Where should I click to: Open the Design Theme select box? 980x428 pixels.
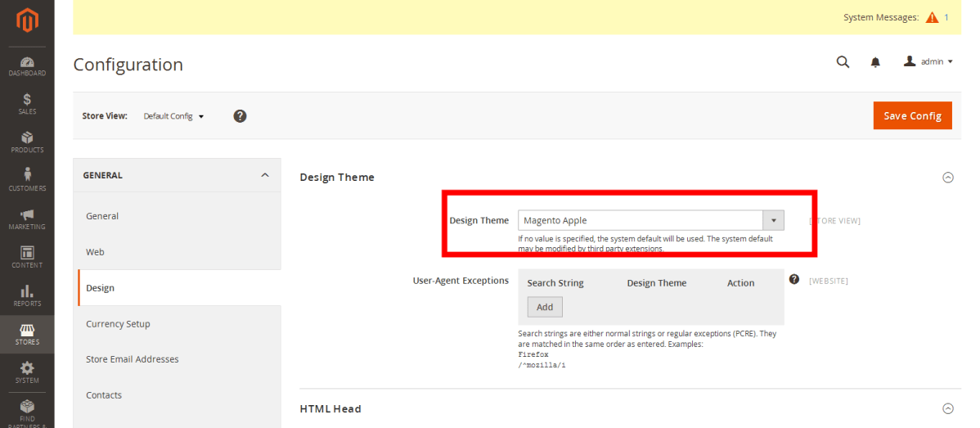(650, 221)
